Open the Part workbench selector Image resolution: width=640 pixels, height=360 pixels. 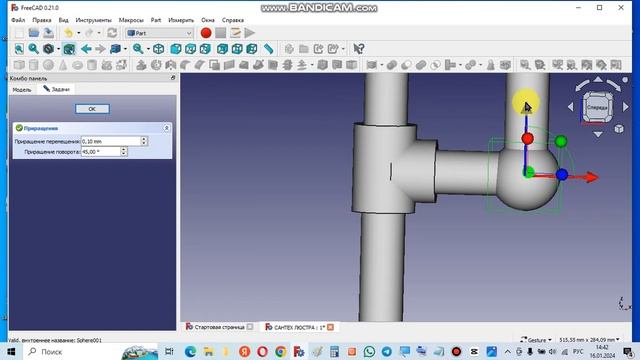[159, 33]
